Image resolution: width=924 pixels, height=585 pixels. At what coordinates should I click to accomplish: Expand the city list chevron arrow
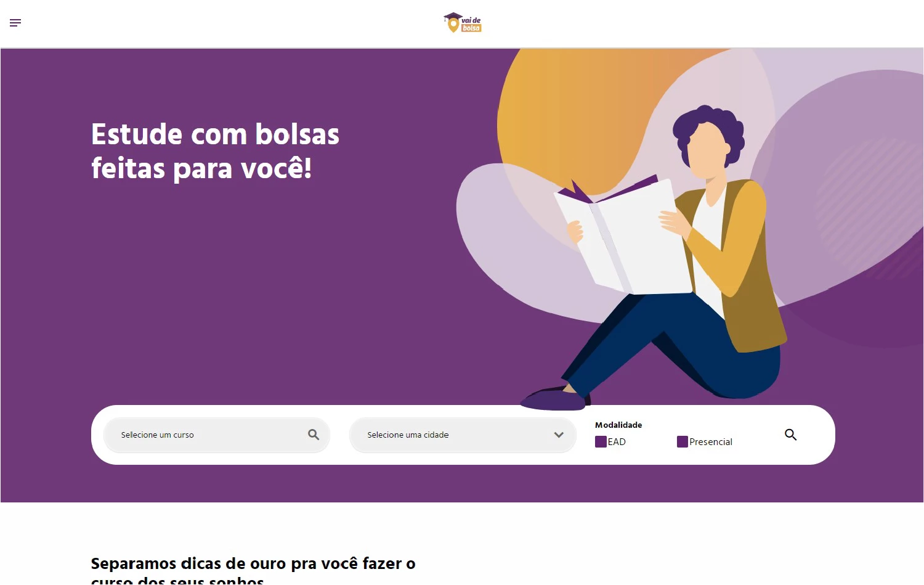point(559,435)
